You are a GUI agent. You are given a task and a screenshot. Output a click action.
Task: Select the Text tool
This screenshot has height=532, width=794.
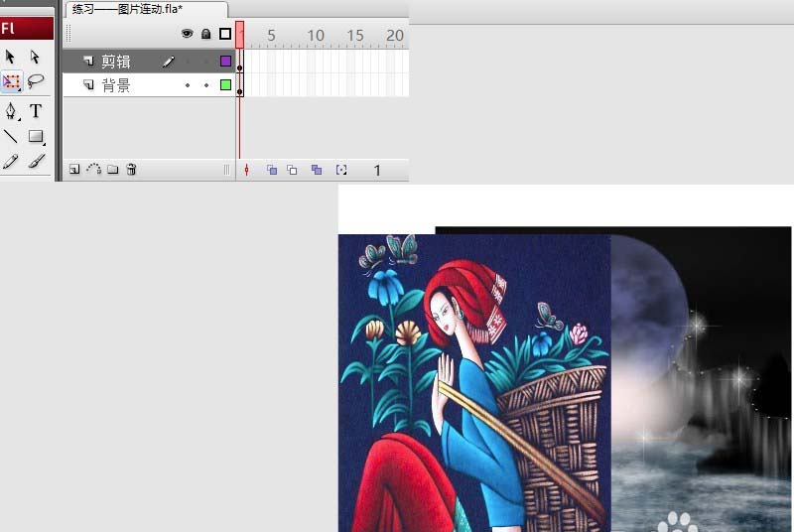36,110
